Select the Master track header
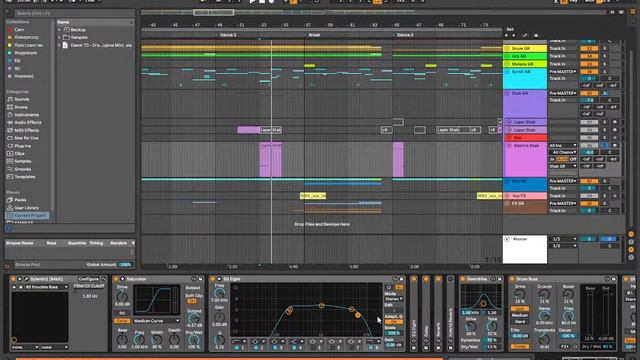 click(525, 249)
